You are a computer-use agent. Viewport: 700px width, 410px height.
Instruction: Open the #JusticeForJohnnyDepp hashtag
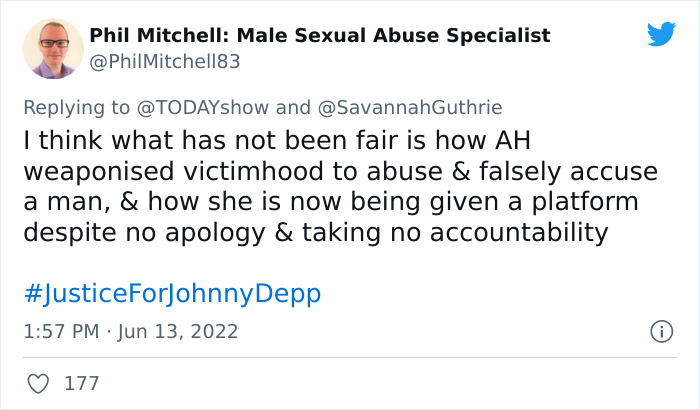pyautogui.click(x=172, y=295)
